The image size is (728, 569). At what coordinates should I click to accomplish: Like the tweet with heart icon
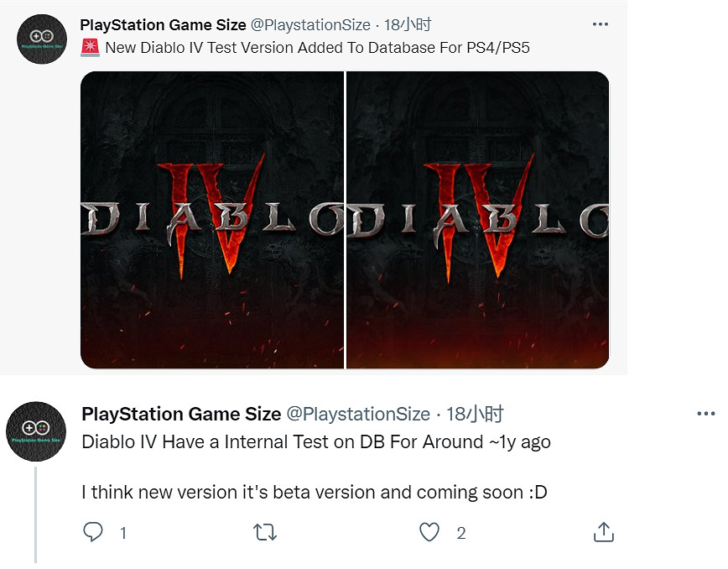pos(429,532)
